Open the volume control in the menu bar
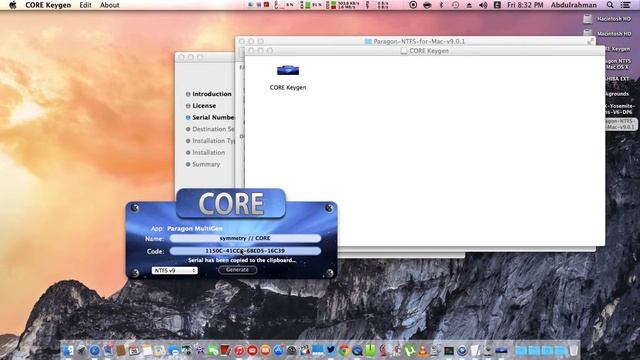Image resolution: width=640 pixels, height=360 pixels. (483, 5)
